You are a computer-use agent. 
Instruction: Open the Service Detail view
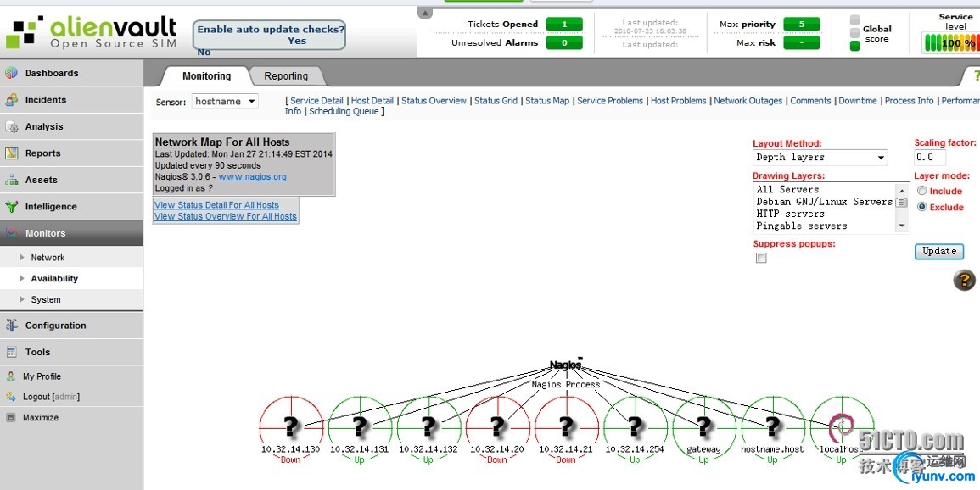pyautogui.click(x=316, y=101)
